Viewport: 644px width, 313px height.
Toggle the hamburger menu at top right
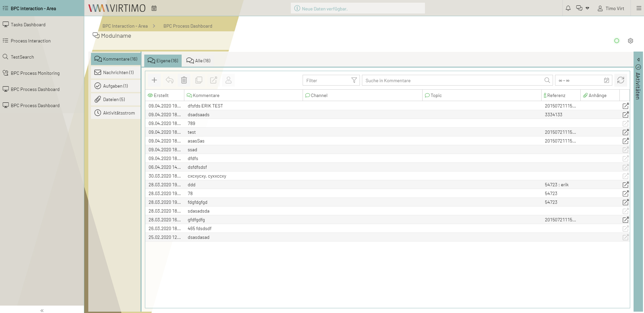(x=639, y=8)
